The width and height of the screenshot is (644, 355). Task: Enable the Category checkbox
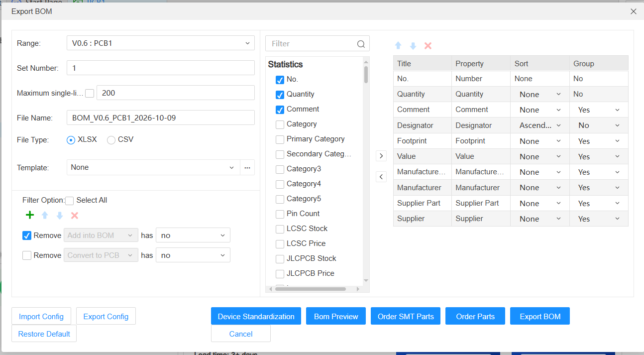click(280, 124)
